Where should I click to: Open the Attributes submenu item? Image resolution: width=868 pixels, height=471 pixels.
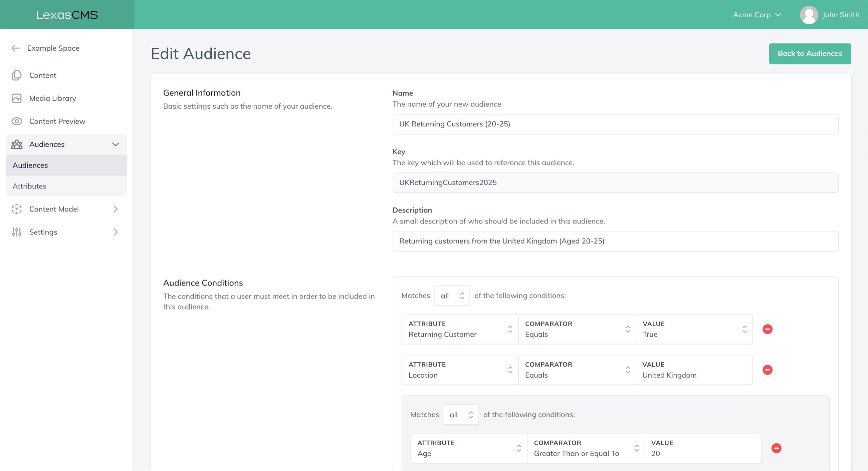pos(30,186)
